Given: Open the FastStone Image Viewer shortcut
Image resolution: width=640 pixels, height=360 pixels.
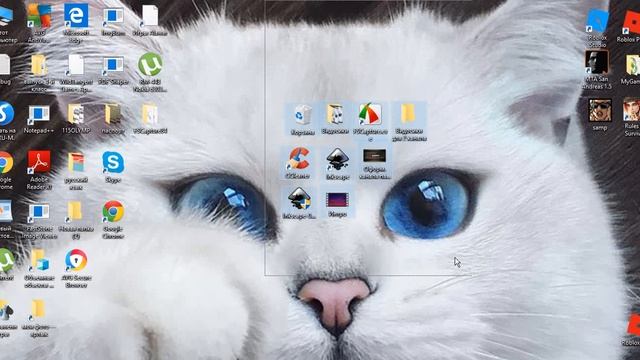Looking at the screenshot, I should [x=39, y=220].
